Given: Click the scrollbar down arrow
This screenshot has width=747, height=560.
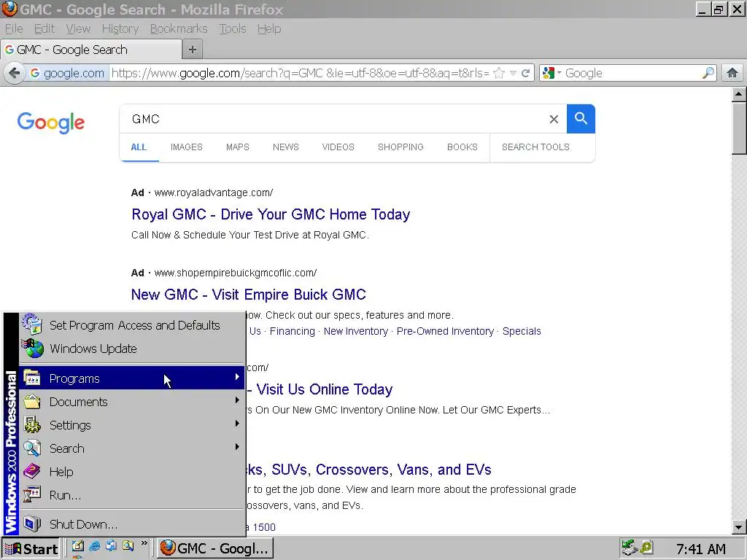Looking at the screenshot, I should coord(739,526).
